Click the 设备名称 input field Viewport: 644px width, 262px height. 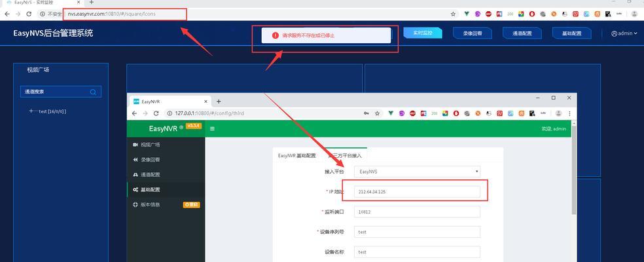coord(418,252)
